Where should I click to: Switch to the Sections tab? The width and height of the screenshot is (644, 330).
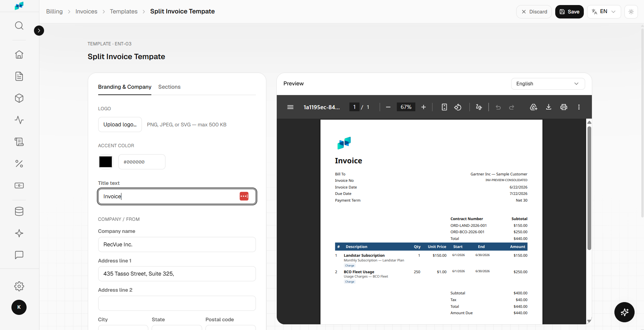click(x=169, y=87)
